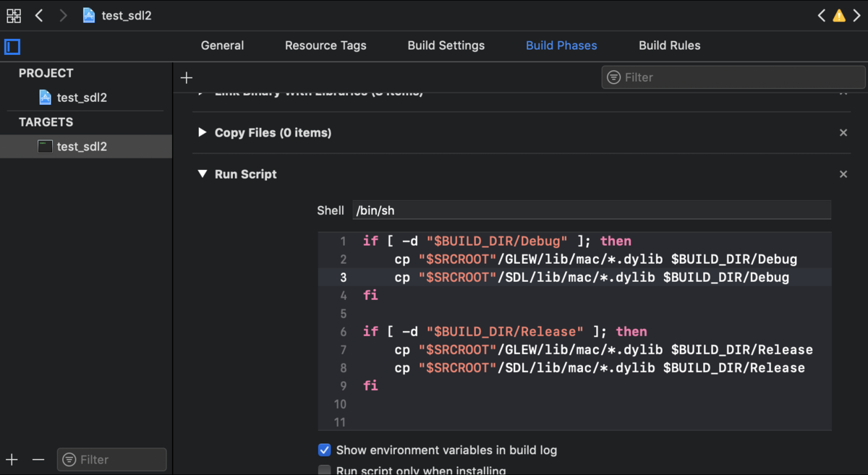Open the related items grid menu

pos(14,15)
